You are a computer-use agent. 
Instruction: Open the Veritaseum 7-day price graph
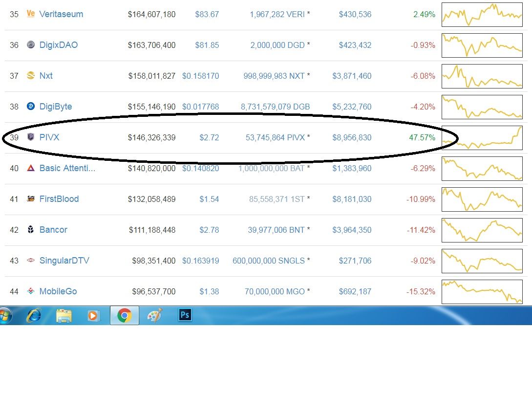click(482, 15)
